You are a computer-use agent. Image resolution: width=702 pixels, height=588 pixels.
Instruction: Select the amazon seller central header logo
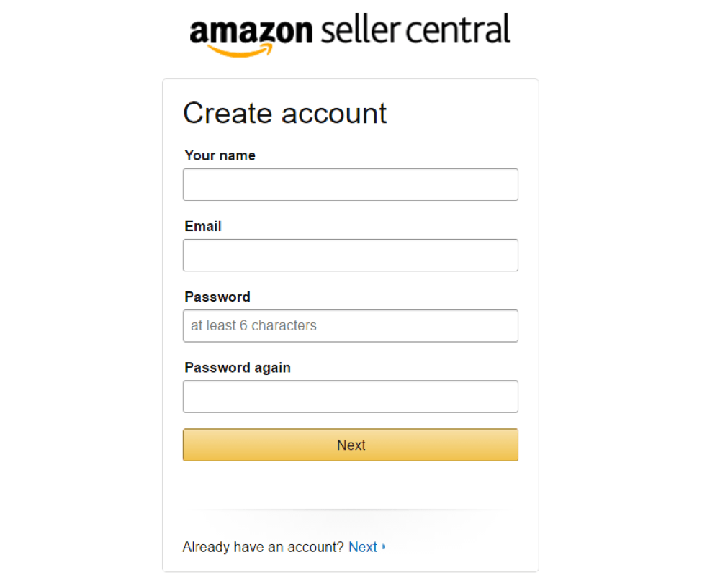pyautogui.click(x=350, y=32)
